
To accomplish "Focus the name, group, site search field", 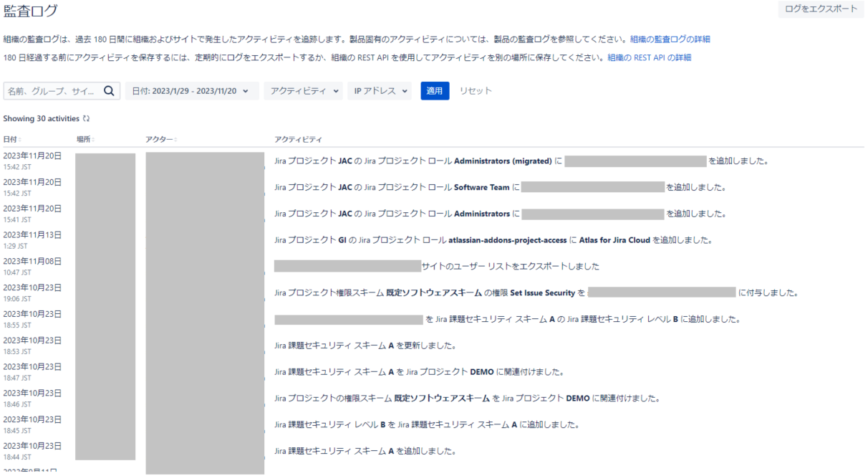I will (x=52, y=91).
